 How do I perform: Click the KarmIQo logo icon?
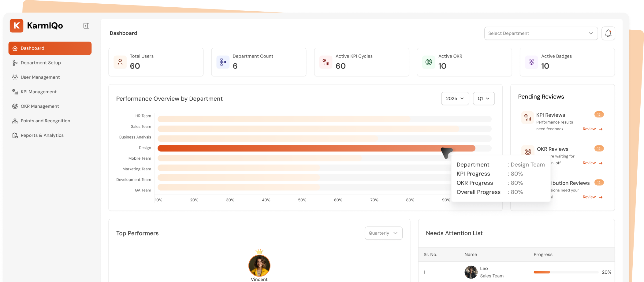[17, 26]
